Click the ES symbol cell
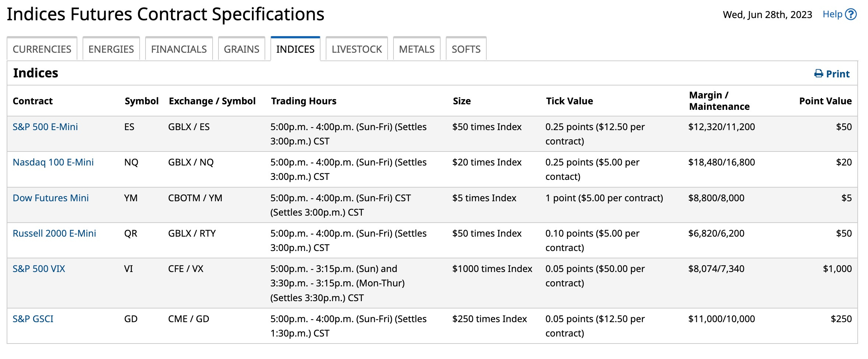Screen dimensions: 868x359 pos(129,127)
